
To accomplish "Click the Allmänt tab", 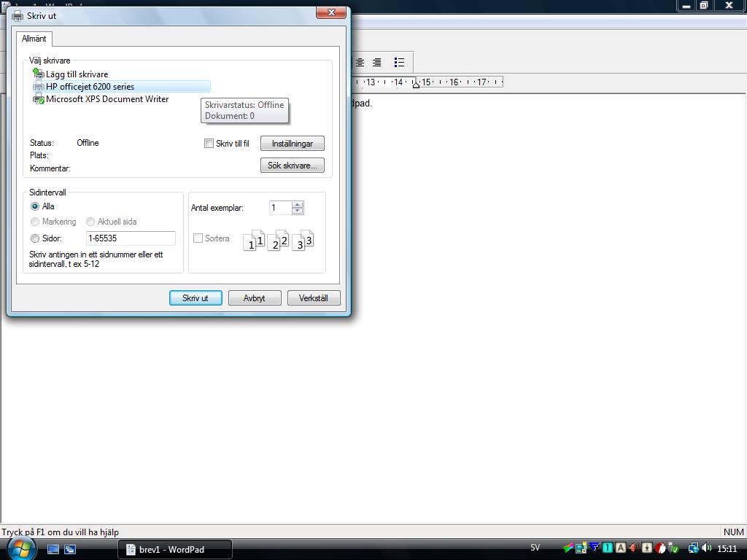I will [x=34, y=39].
